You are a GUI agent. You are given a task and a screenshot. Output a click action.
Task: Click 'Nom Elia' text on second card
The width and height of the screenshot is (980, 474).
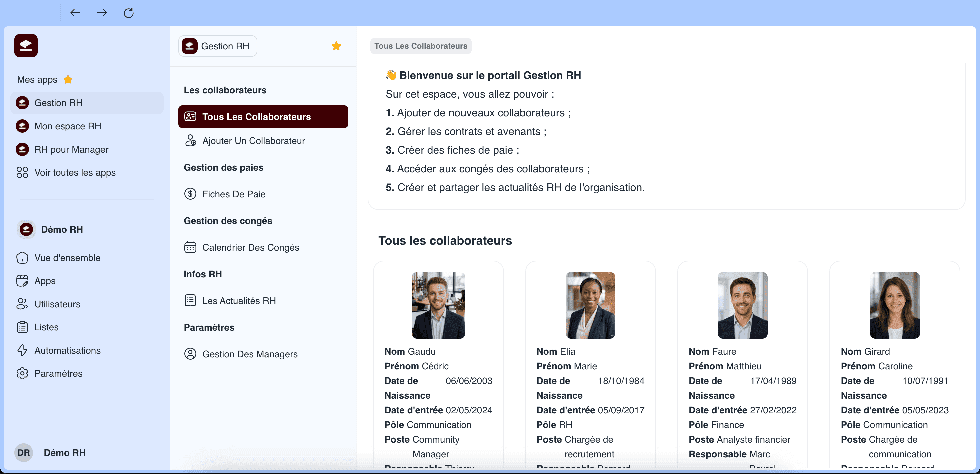click(x=556, y=352)
